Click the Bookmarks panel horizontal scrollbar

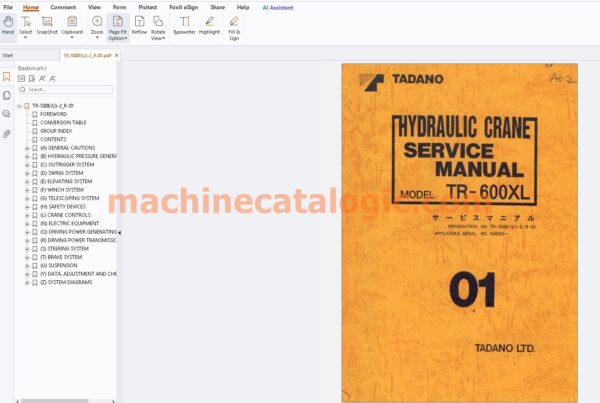(x=55, y=401)
